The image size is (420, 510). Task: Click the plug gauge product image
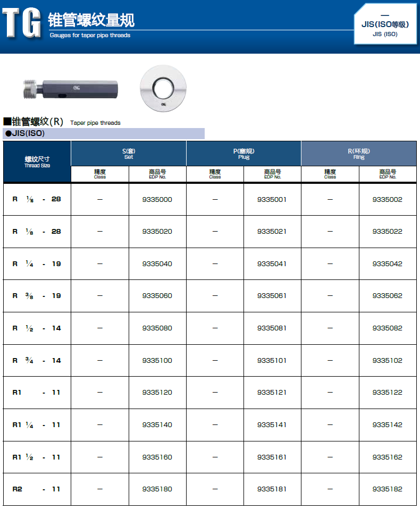click(x=71, y=89)
